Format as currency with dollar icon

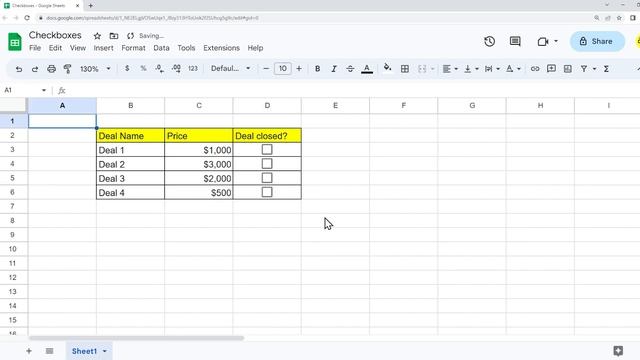[x=127, y=69]
